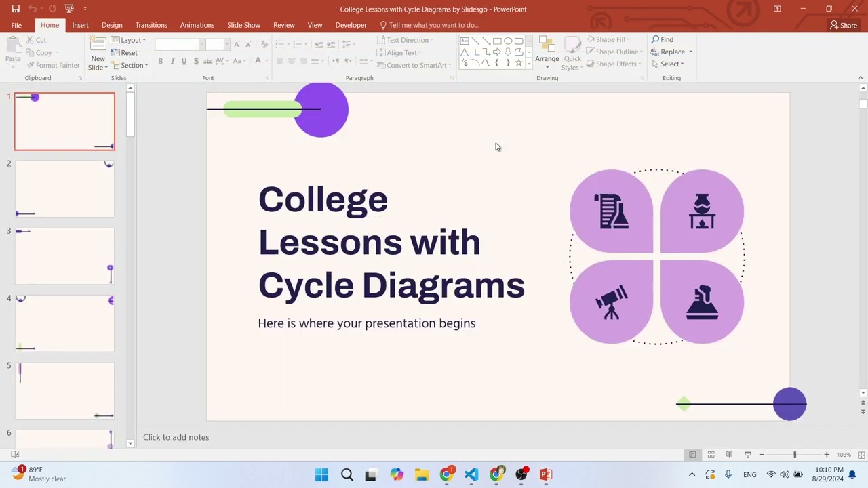Expand the Arrange menu
Image resolution: width=868 pixels, height=488 pixels.
coord(547,54)
